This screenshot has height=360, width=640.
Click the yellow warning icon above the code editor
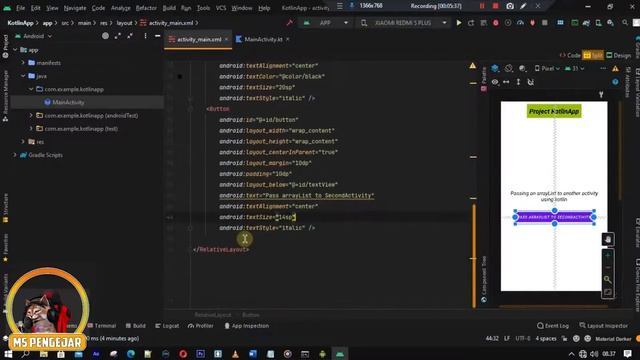point(472,65)
